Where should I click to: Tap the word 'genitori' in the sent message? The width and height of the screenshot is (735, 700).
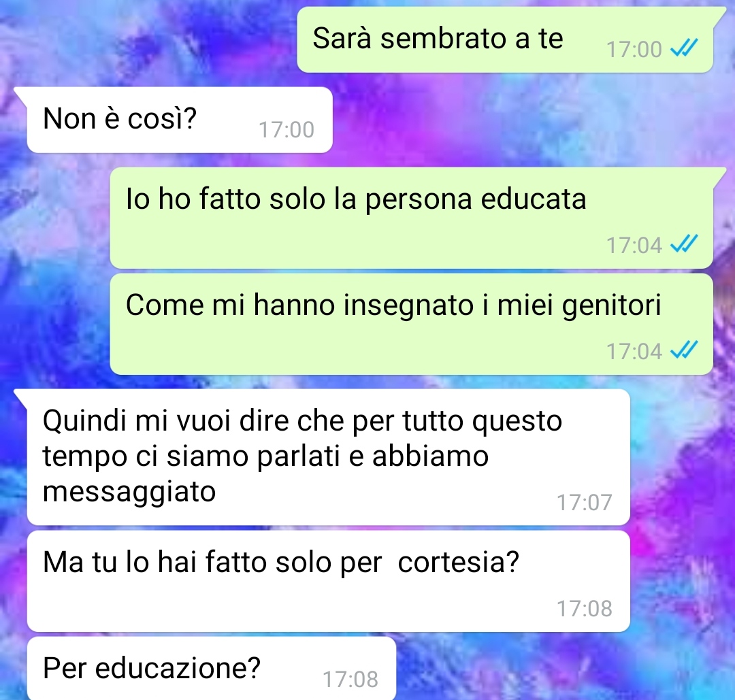(611, 306)
